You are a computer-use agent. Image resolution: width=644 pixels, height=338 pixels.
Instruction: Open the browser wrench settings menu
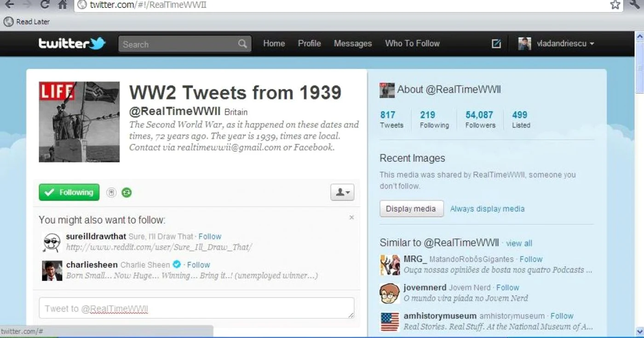pos(635,5)
